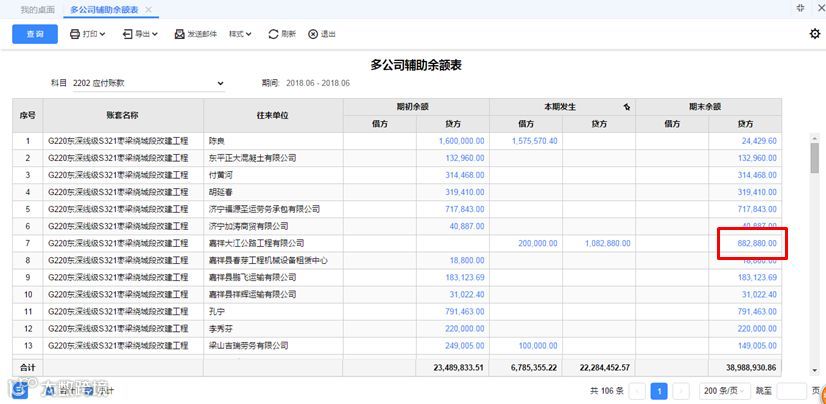Viewport: 826px width, 404px height.
Task: Open the 样式 style dropdown
Action: point(240,34)
